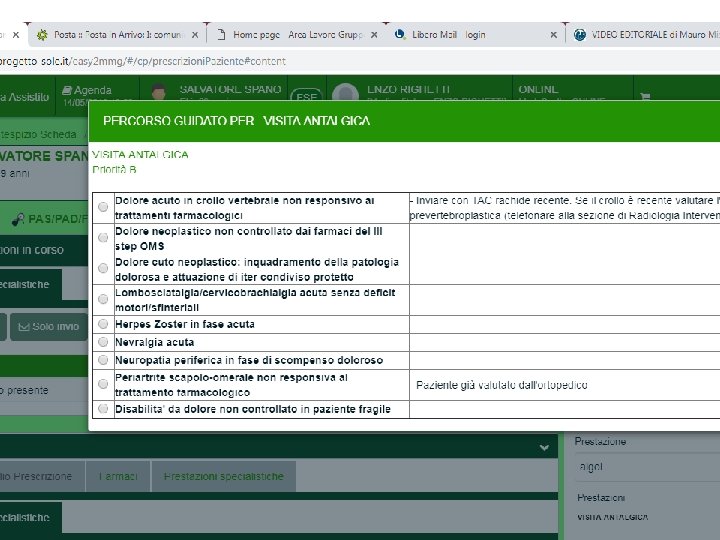720x540 pixels.
Task: Click the PAS/PAD key icon
Action: tap(18, 220)
